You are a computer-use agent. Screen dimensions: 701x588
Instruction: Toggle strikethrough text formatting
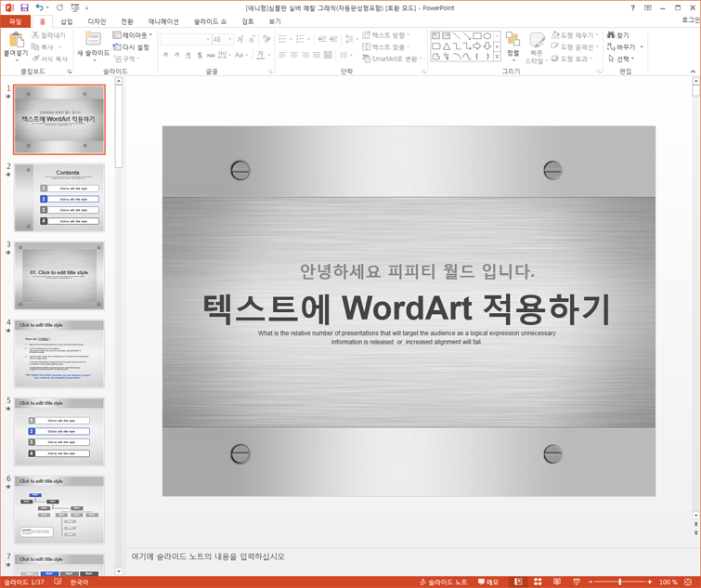click(x=210, y=55)
